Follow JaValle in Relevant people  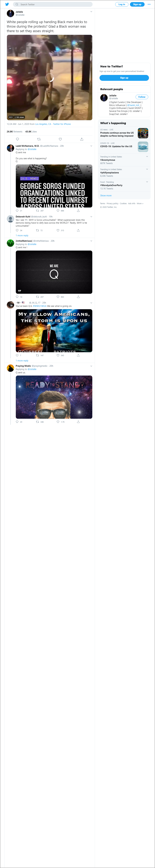tap(142, 97)
